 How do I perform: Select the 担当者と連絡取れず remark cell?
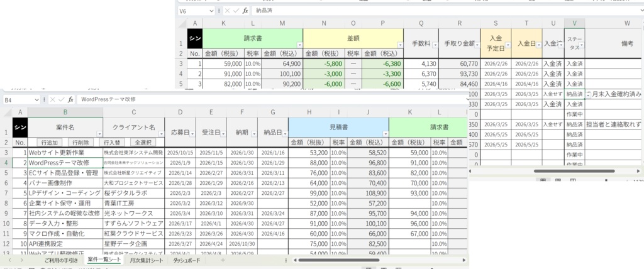[x=614, y=124]
